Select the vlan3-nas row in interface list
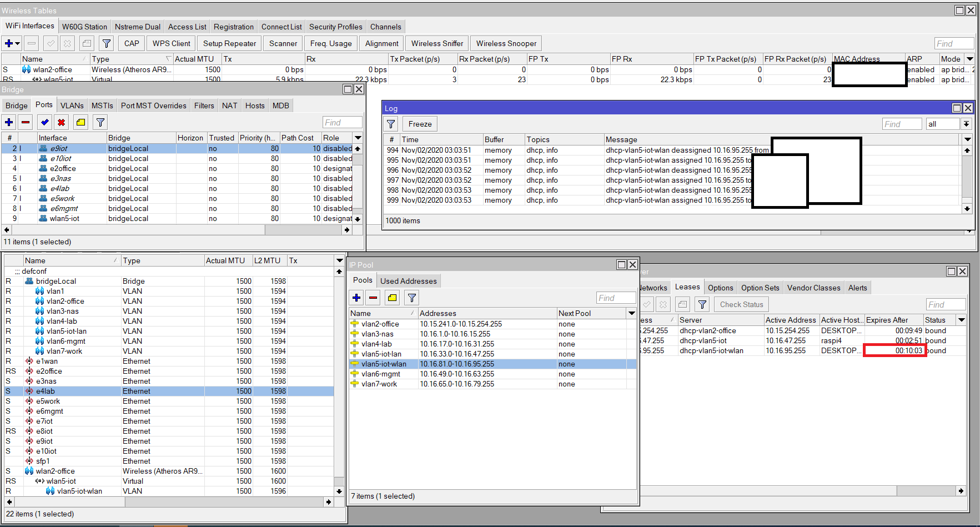Screen dimensions: 980x527 point(169,311)
